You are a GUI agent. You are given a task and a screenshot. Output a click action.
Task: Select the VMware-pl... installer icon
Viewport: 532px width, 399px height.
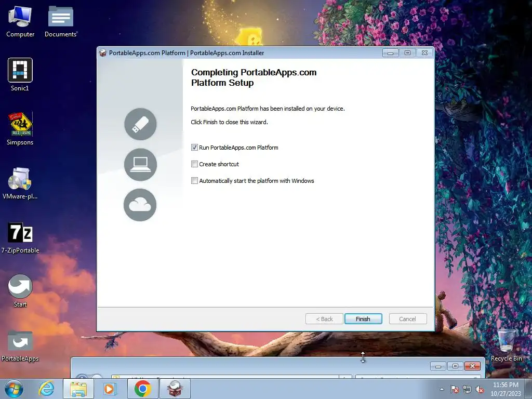pos(20,183)
